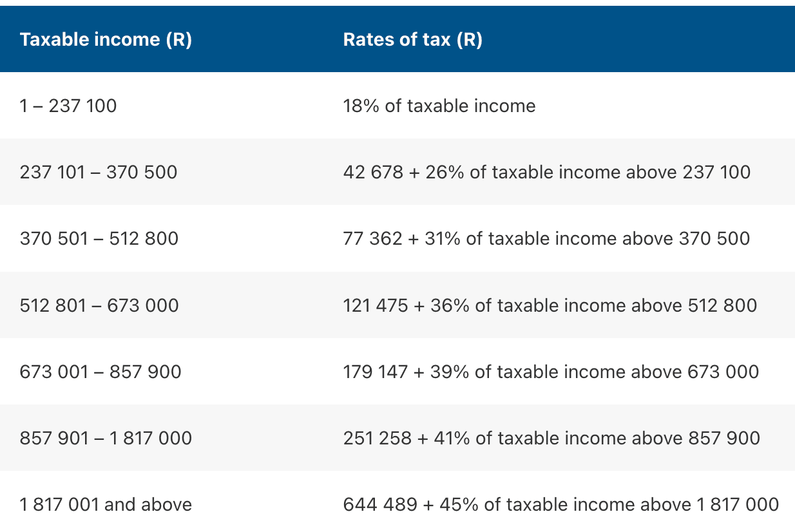Select the 673 001 – 857 900 bracket
Viewport: 795px width, 532px height.
click(101, 372)
